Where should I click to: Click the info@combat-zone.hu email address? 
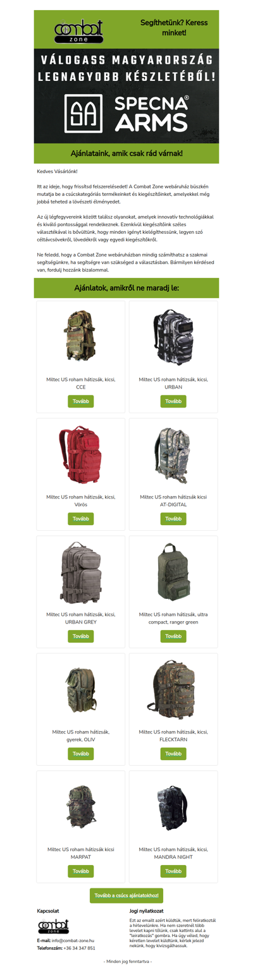73,941
